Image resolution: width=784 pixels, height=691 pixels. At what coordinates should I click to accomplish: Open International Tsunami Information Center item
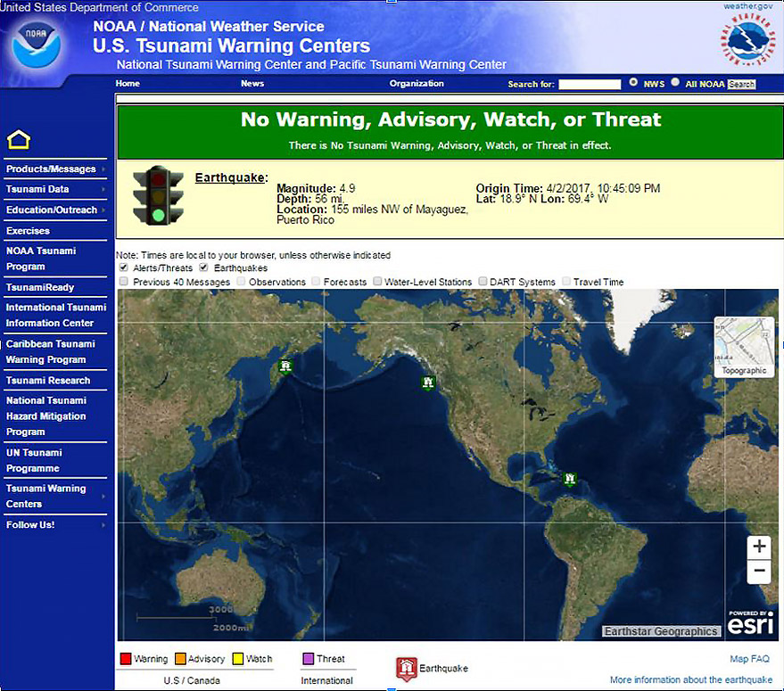(56, 315)
